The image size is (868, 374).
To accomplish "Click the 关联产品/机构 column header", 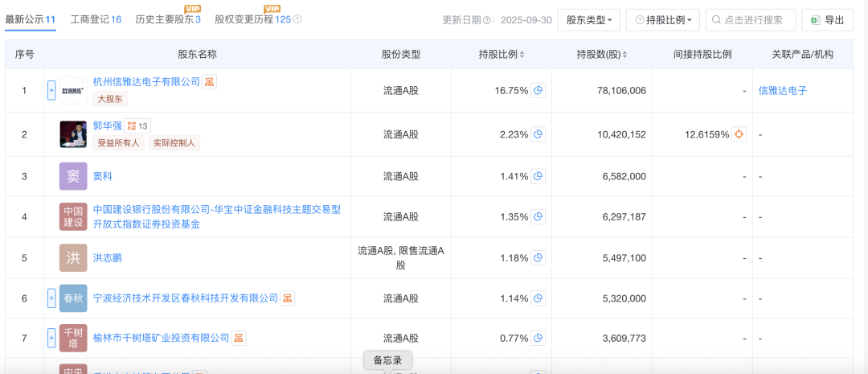I will [x=803, y=55].
